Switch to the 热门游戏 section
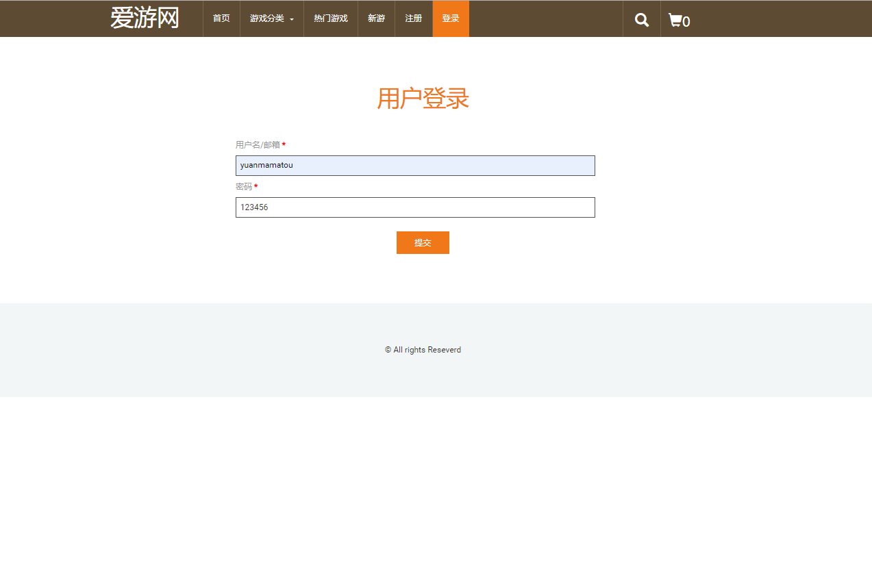 [330, 18]
